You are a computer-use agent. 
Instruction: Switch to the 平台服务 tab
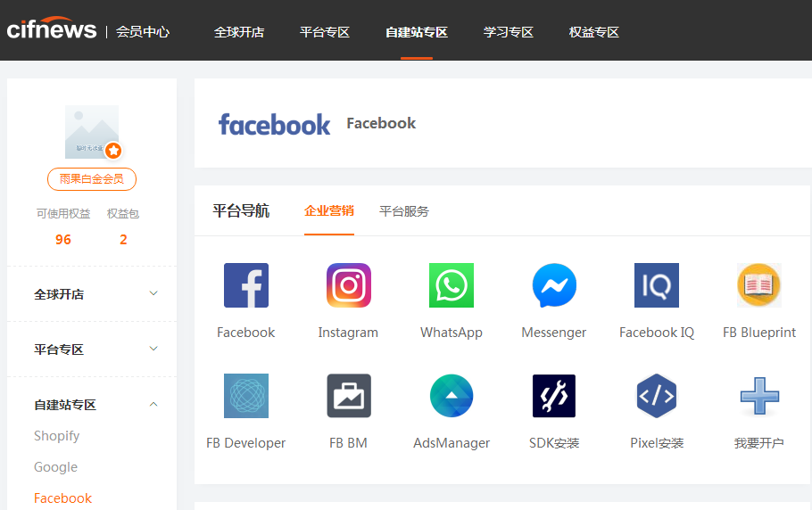[x=404, y=211]
